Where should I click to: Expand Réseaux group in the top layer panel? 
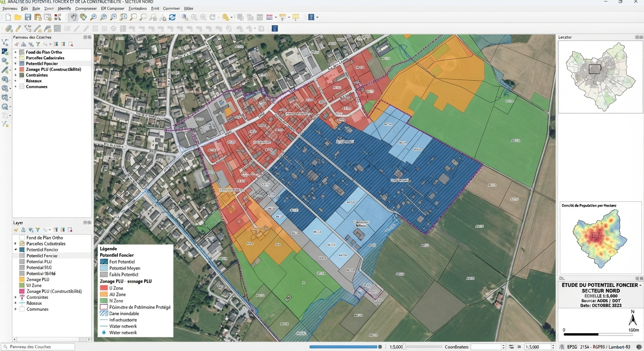tap(16, 81)
